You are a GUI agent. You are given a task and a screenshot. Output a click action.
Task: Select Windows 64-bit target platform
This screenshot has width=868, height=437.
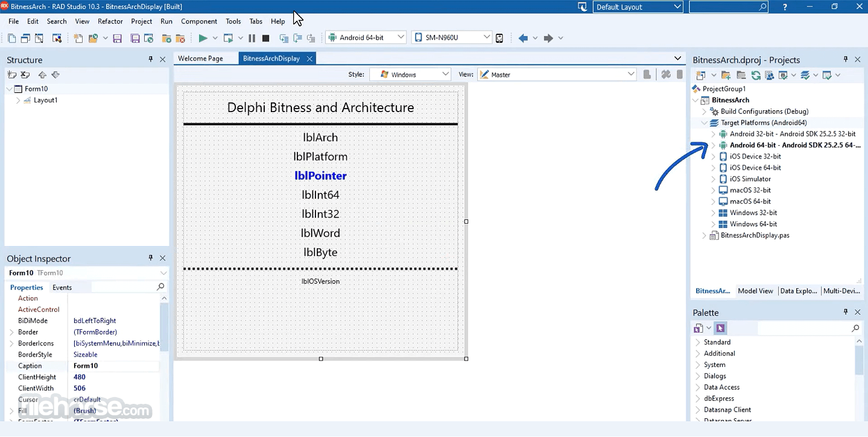[753, 224]
